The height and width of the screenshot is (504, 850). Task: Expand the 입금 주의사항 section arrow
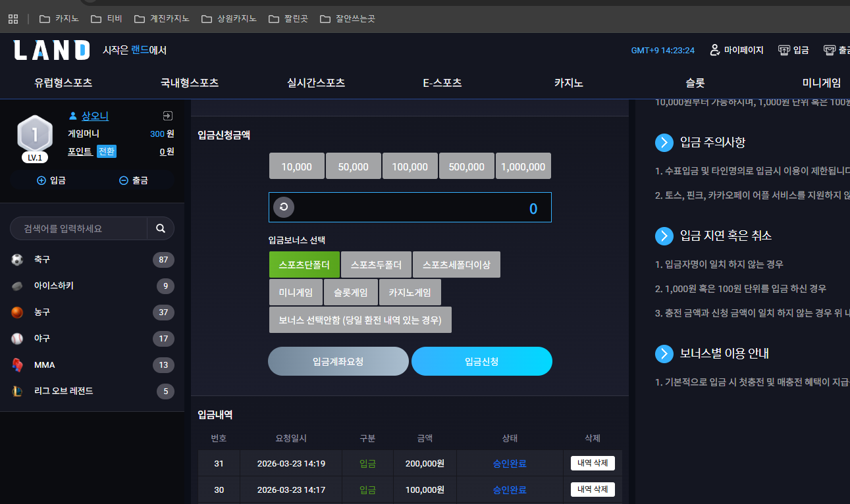(x=664, y=143)
